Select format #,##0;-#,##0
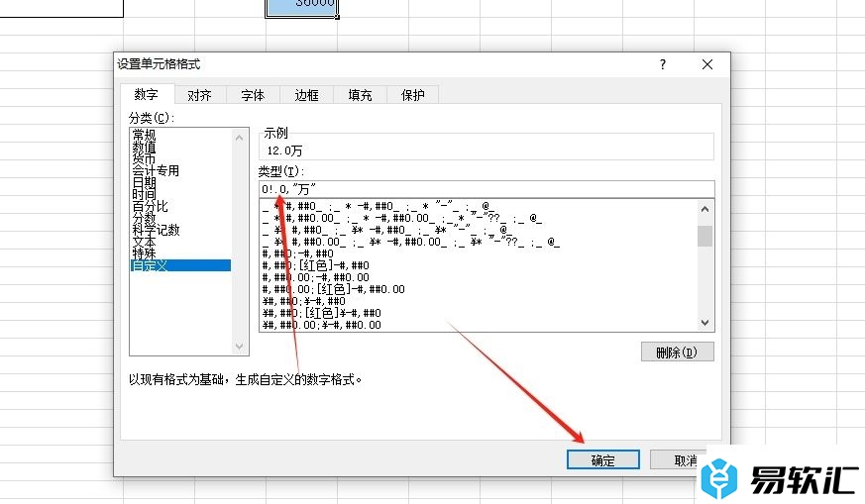 [x=298, y=253]
